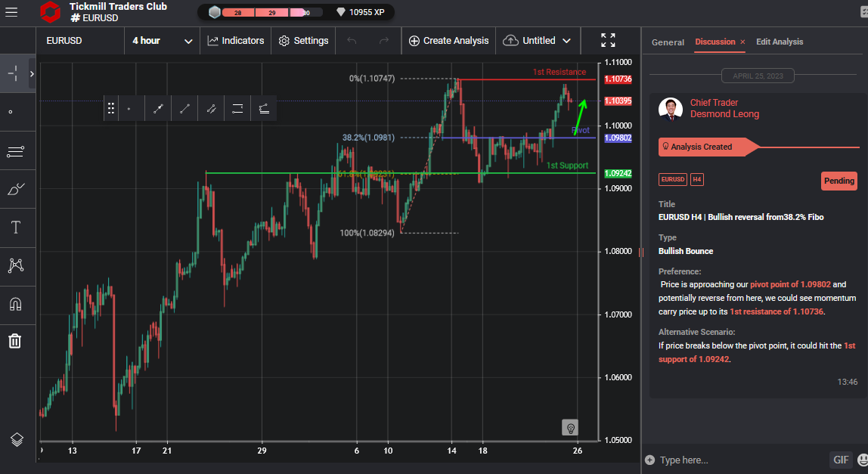The image size is (868, 474).
Task: Click the '# EURUSD' channel title
Action: click(95, 17)
